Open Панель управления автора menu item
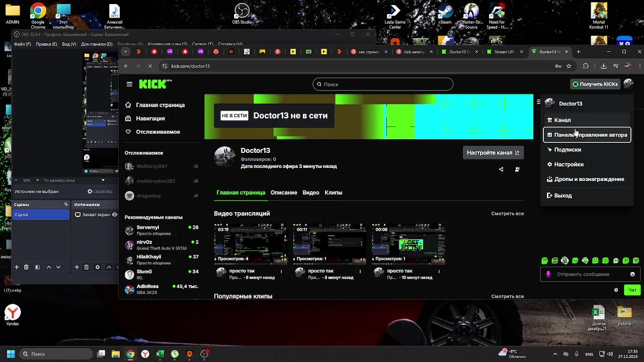644x362 pixels. pyautogui.click(x=587, y=135)
